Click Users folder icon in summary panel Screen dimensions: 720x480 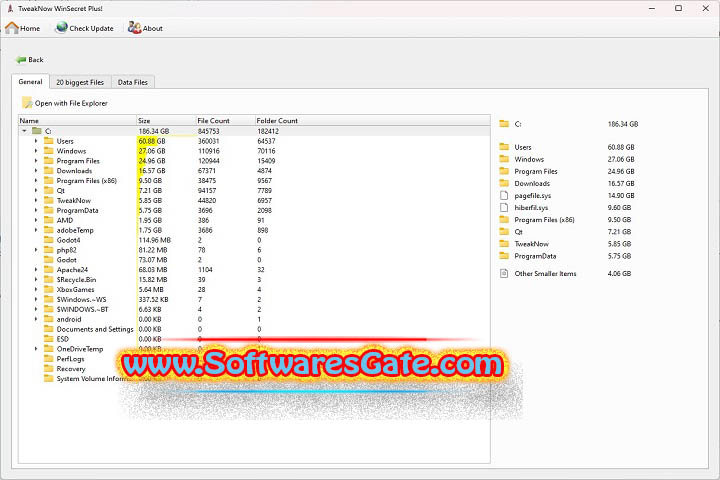tap(504, 147)
